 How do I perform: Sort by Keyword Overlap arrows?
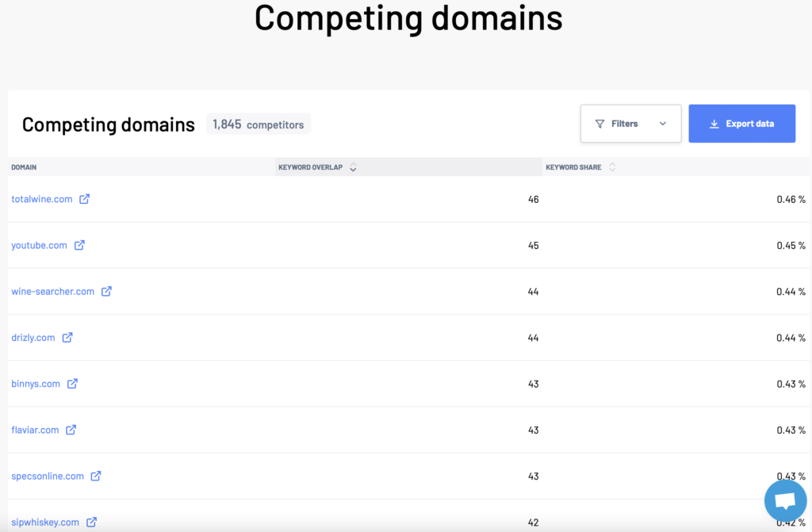click(x=353, y=167)
